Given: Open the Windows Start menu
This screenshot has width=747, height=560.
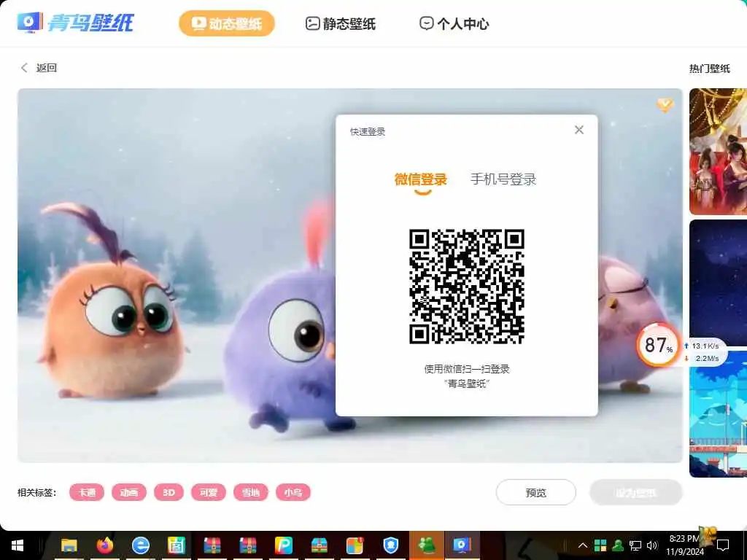Looking at the screenshot, I should pos(18,545).
